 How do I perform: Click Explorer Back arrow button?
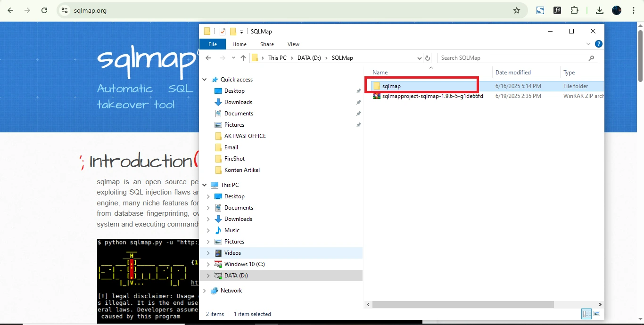click(x=209, y=58)
